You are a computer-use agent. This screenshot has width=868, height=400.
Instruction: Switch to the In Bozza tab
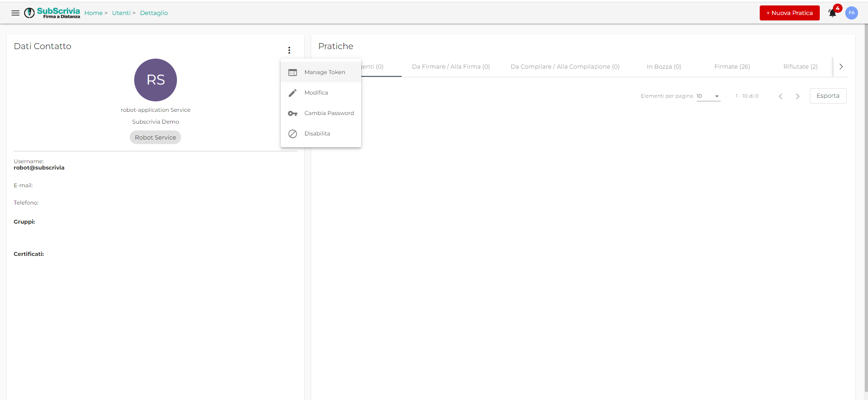664,67
